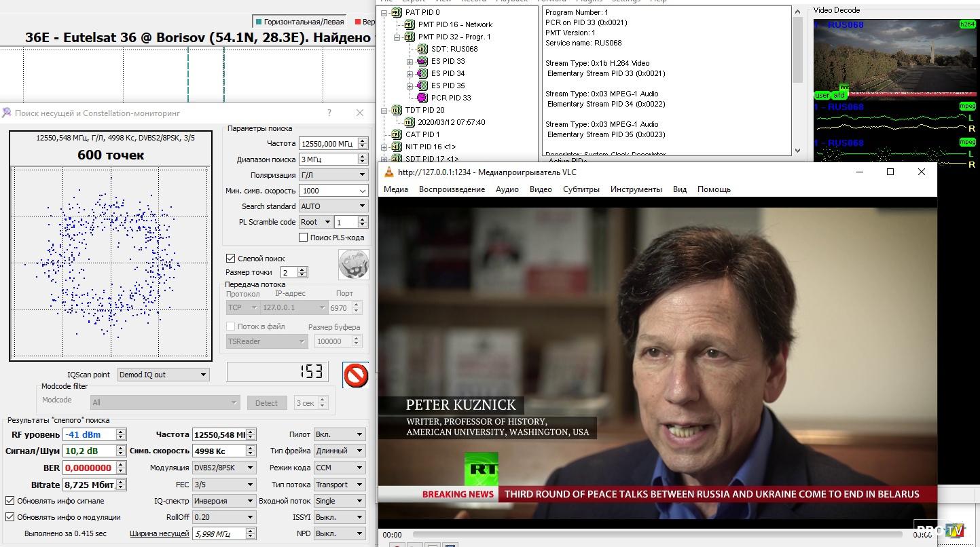The image size is (980, 547).
Task: Click the help question mark in dialog title
Action: [329, 113]
